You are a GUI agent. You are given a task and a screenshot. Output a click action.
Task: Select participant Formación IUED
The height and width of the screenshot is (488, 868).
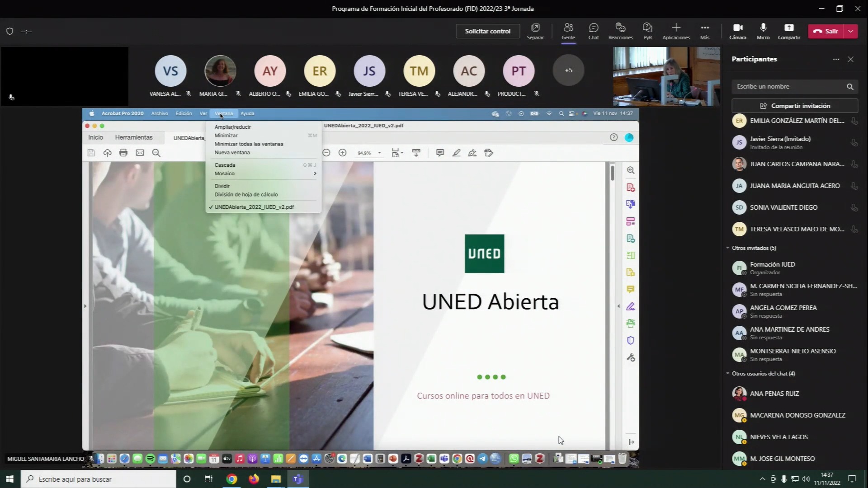pyautogui.click(x=795, y=268)
